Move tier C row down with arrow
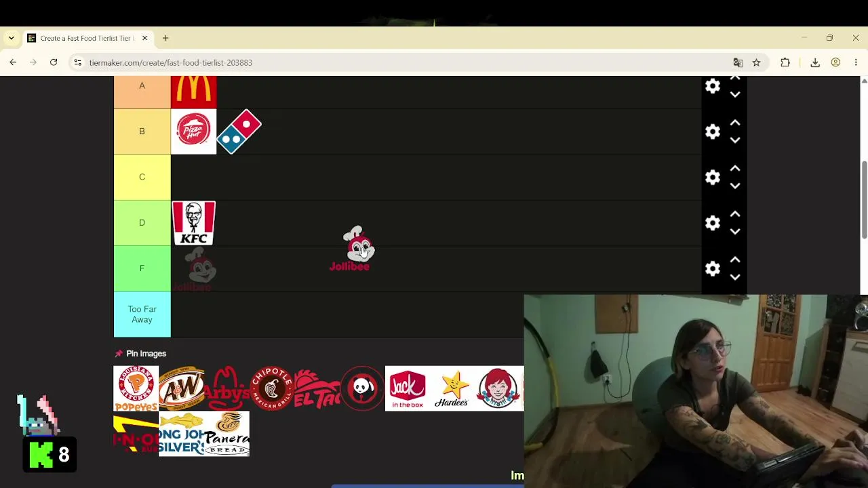The image size is (868, 488). click(x=735, y=186)
